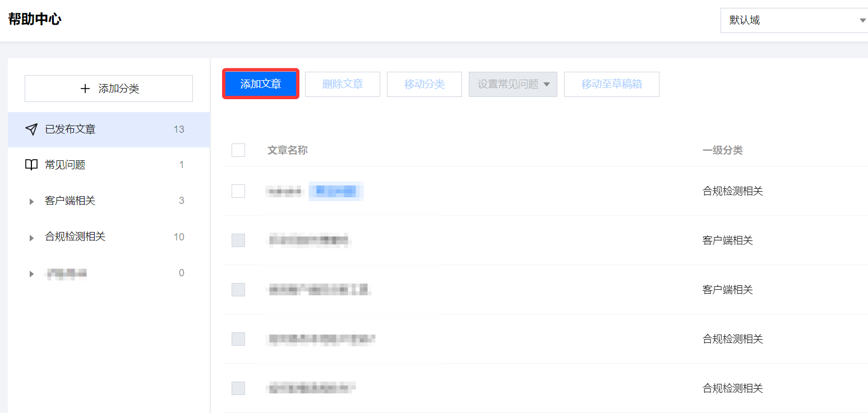Click count 13 beside 已发布文章

(x=179, y=129)
